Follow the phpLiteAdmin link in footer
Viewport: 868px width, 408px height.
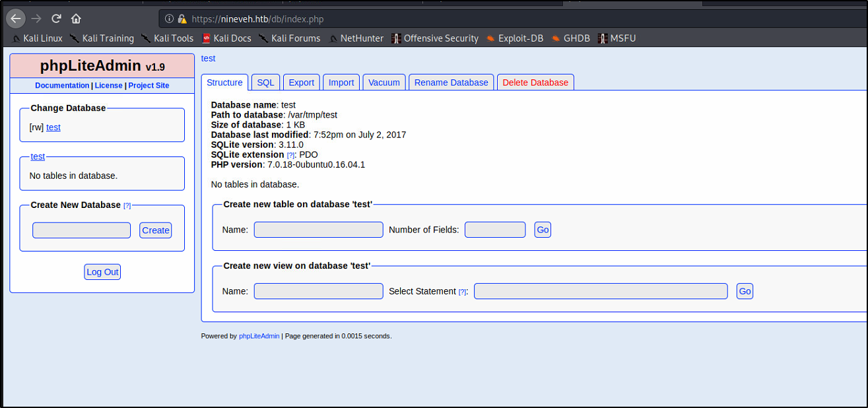(259, 336)
